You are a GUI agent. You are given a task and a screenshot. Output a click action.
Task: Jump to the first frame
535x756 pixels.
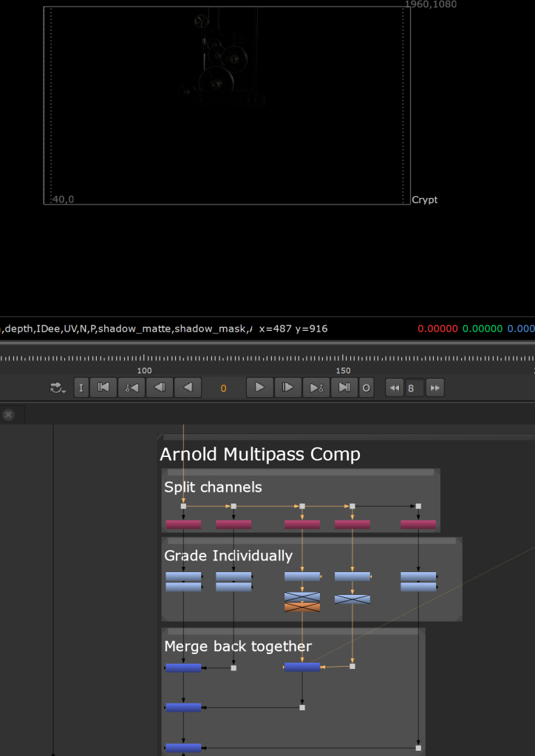tap(103, 388)
